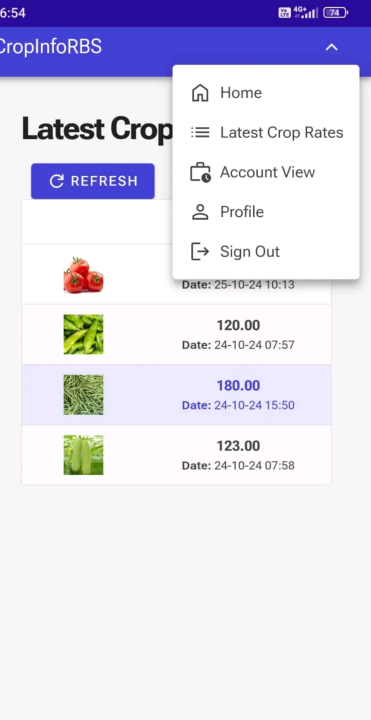This screenshot has height=720, width=371.
Task: Click the REFRESH button
Action: 93,181
